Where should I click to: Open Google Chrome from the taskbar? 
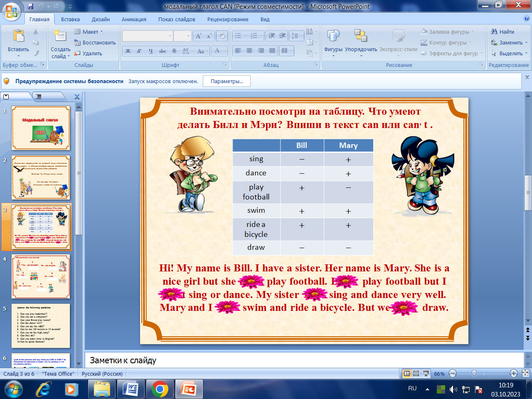click(x=160, y=389)
